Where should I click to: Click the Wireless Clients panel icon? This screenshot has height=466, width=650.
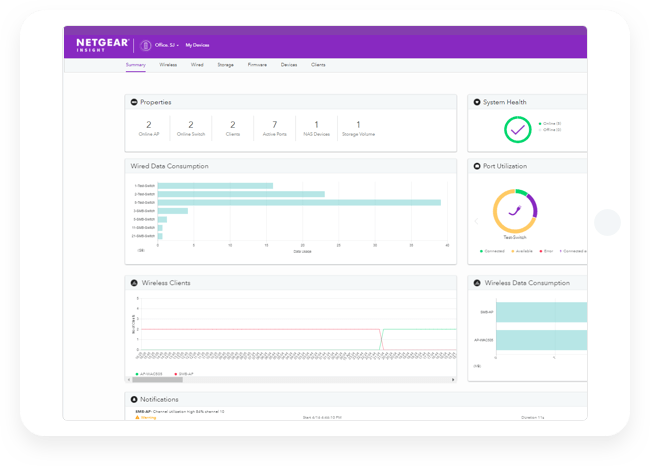click(x=135, y=283)
